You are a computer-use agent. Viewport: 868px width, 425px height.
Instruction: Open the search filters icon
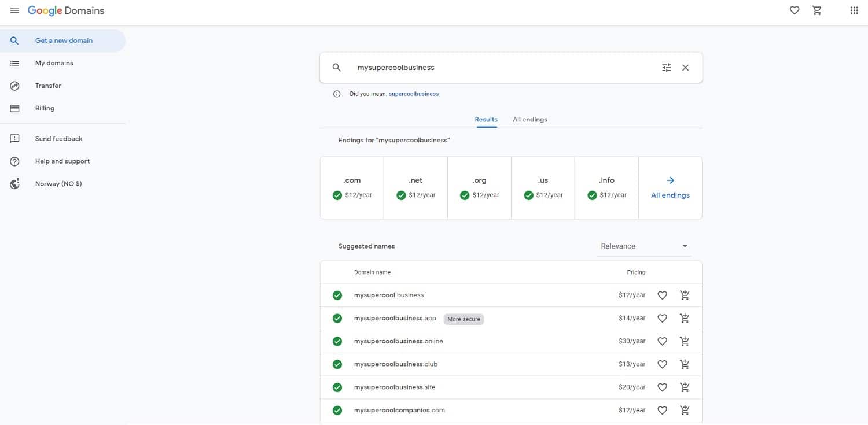(666, 67)
